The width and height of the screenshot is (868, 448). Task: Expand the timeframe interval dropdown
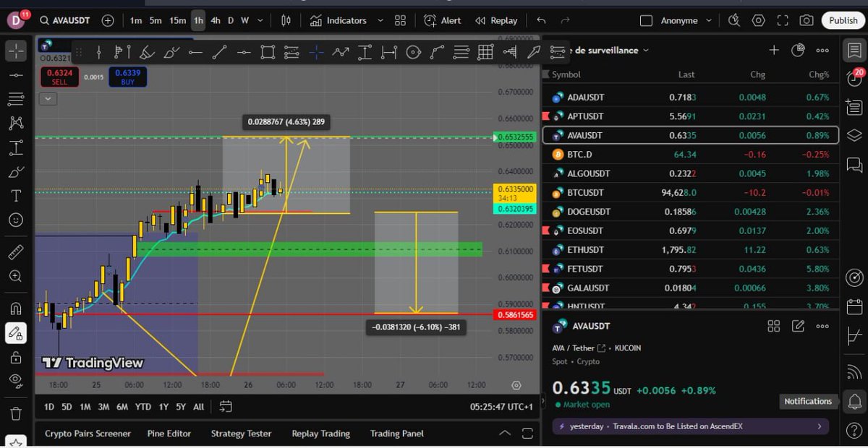coord(260,20)
